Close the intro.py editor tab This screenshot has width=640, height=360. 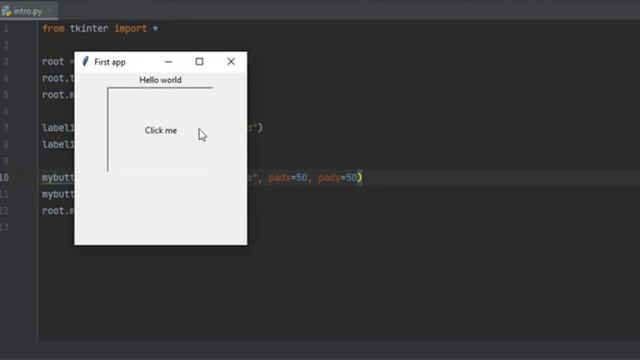pos(49,11)
